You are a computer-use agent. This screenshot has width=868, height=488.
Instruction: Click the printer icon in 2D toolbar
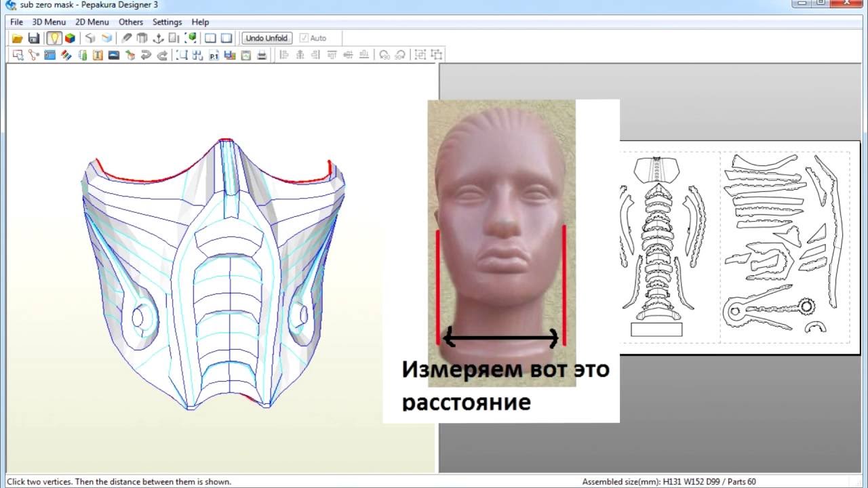click(x=262, y=55)
